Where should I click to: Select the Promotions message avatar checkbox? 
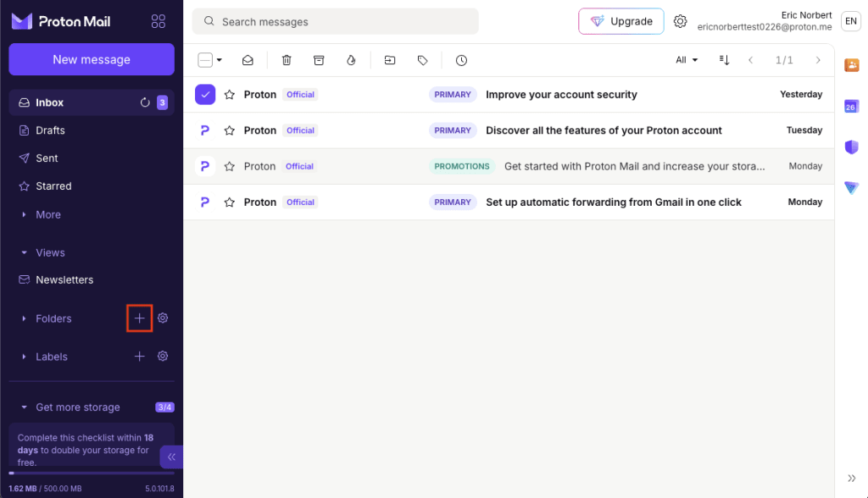[205, 166]
